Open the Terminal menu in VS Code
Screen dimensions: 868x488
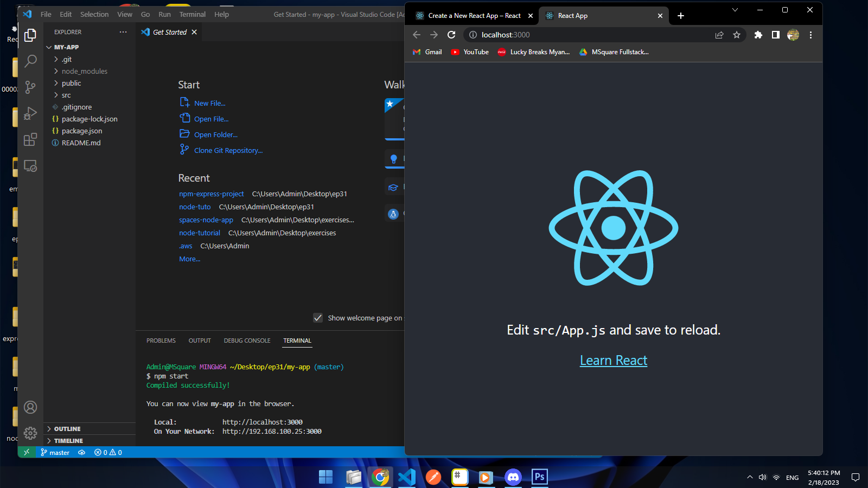point(193,14)
